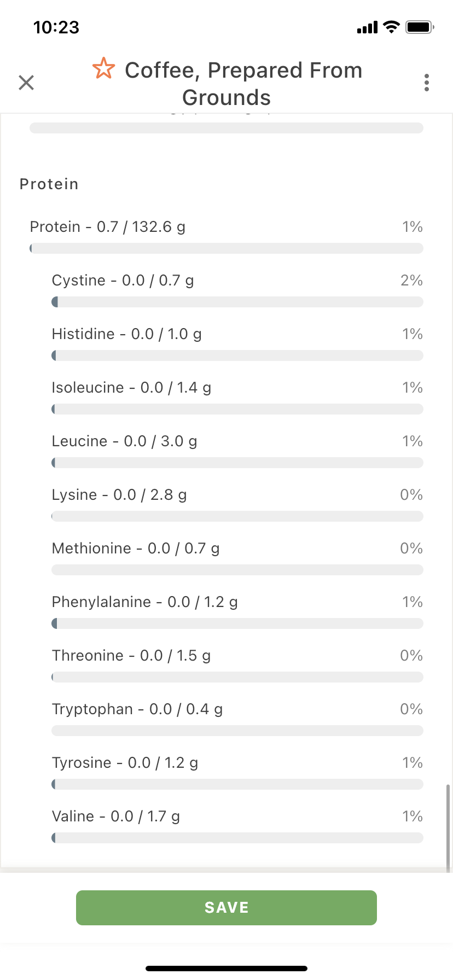Open the three-dot more options menu
Viewport: 453px width, 980px height.
[x=427, y=83]
